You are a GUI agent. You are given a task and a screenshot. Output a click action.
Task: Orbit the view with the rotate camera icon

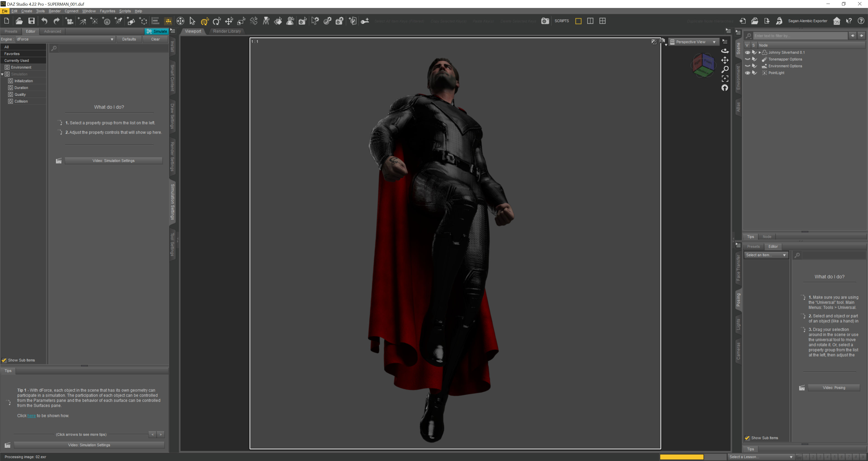[x=725, y=51]
